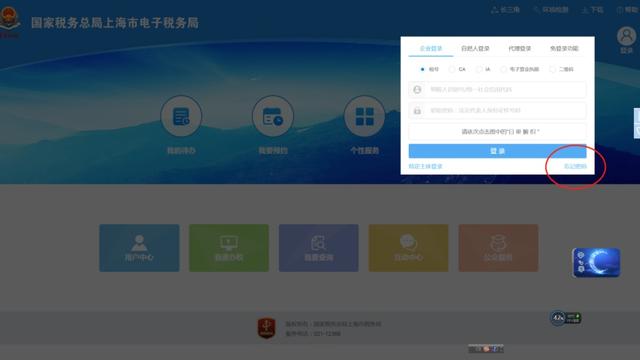This screenshot has height=360, width=640.
Task: Click the header title 国家税务总局上海市电子税务局
Action: coord(115,22)
